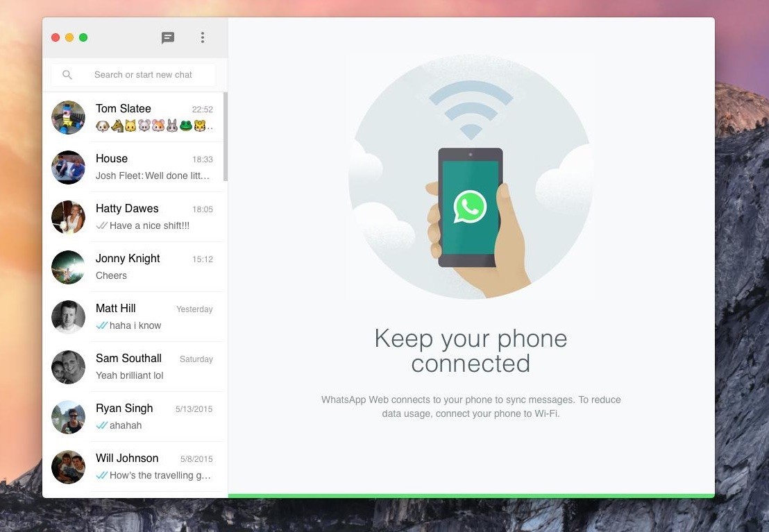The image size is (769, 532).
Task: Select the Jonny Knight conversation
Action: (133, 267)
